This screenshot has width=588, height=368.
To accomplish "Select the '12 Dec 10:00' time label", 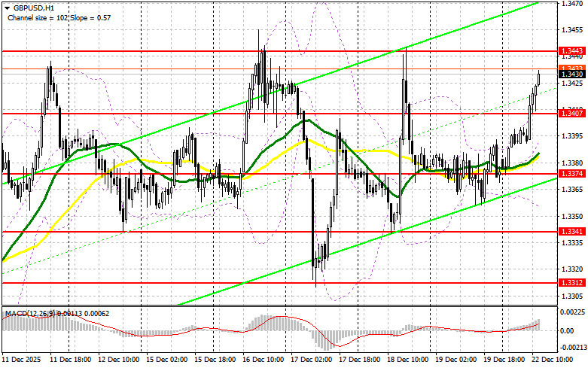I will (x=119, y=360).
